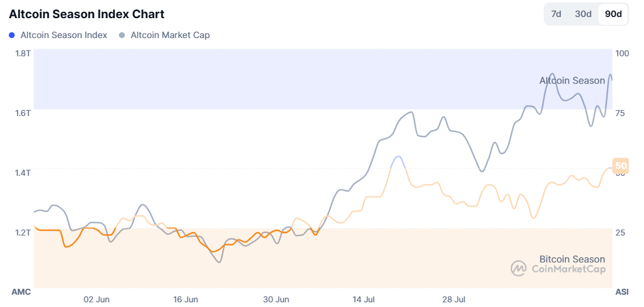Click the gray Altcoin Market Cap dot

coord(122,35)
